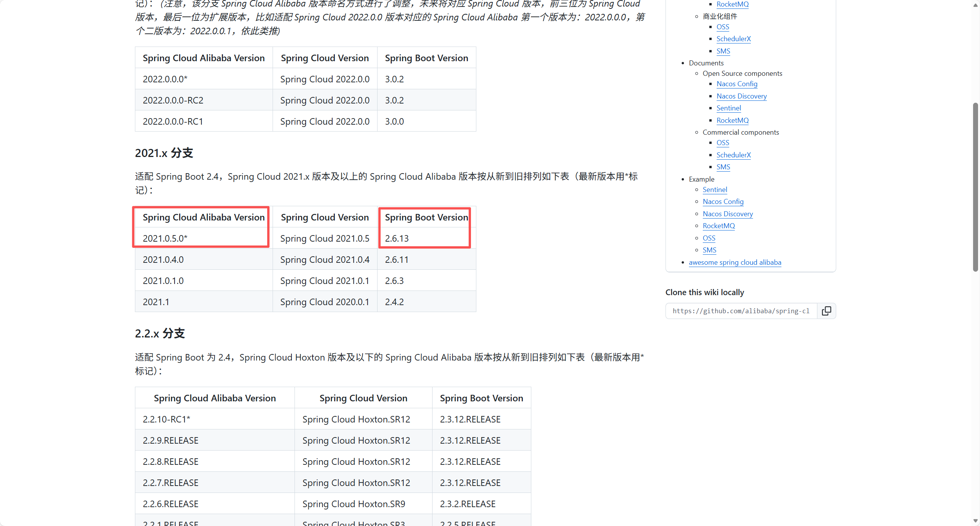This screenshot has width=980, height=526.
Task: Click the 2.6.13 Spring Boot cell
Action: point(397,239)
